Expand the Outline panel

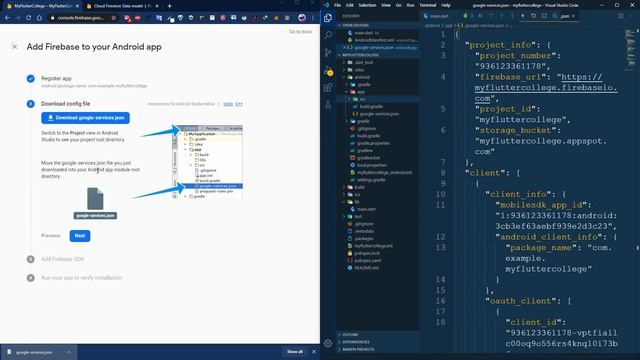click(350, 335)
